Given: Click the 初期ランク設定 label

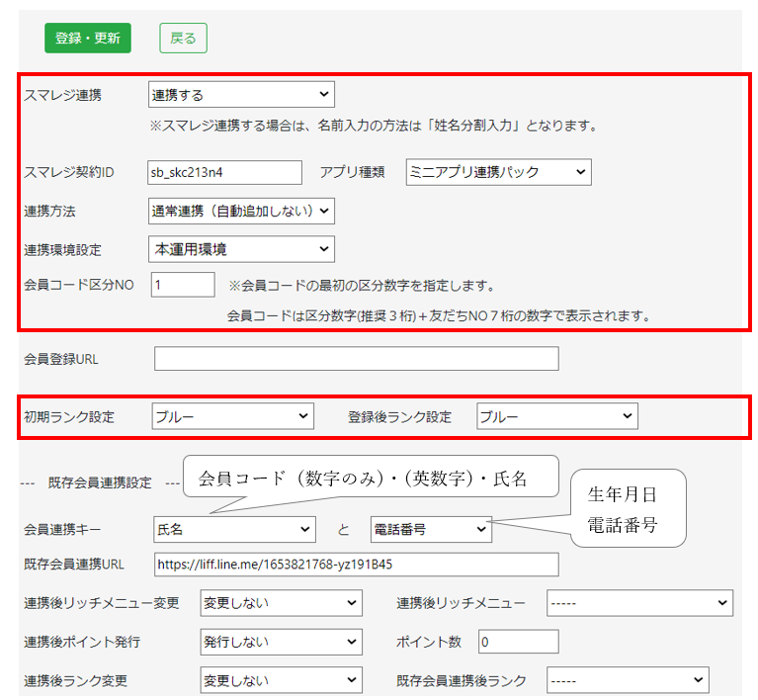Looking at the screenshot, I should (x=69, y=417).
